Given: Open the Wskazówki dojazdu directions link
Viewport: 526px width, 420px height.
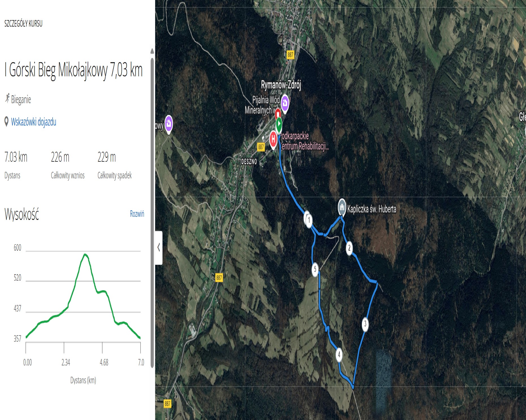Looking at the screenshot, I should [x=33, y=122].
